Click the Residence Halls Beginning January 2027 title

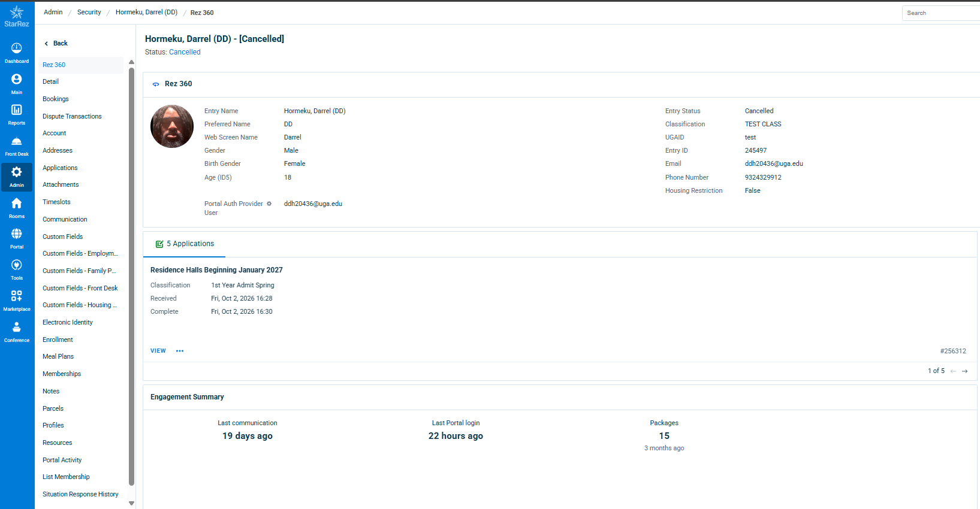tap(216, 270)
